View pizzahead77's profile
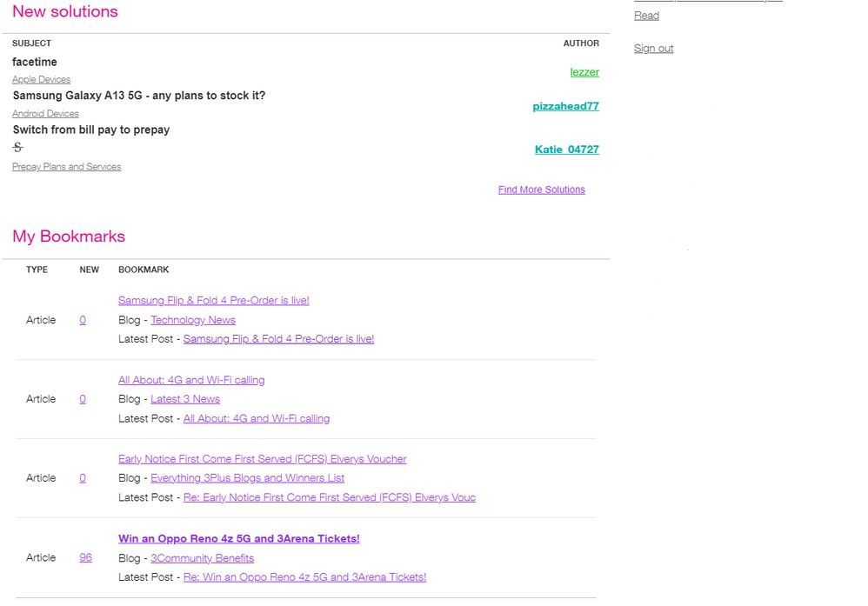This screenshot has width=868, height=606. tap(565, 106)
